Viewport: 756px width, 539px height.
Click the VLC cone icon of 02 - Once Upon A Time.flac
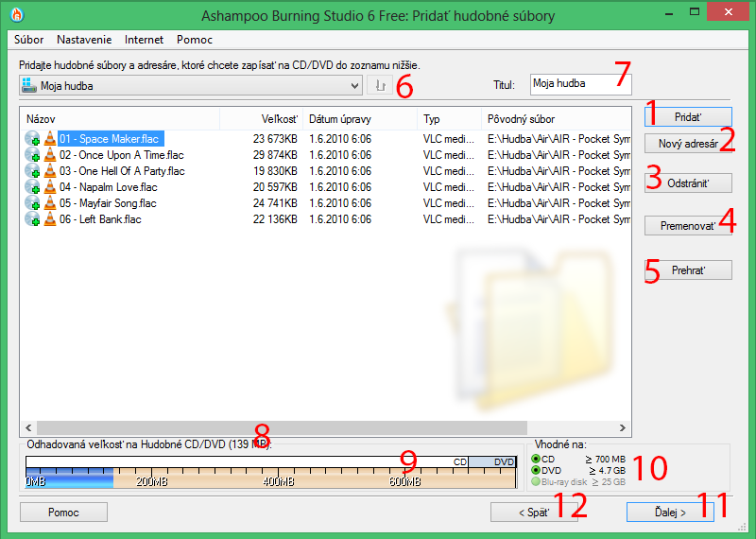50,155
